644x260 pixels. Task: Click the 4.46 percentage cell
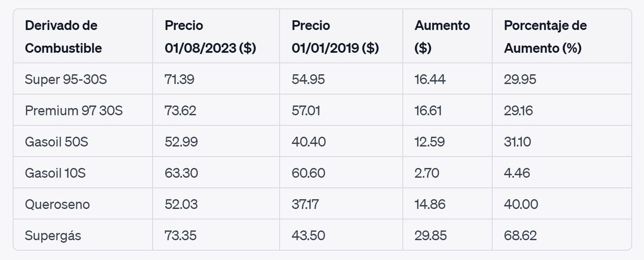517,173
